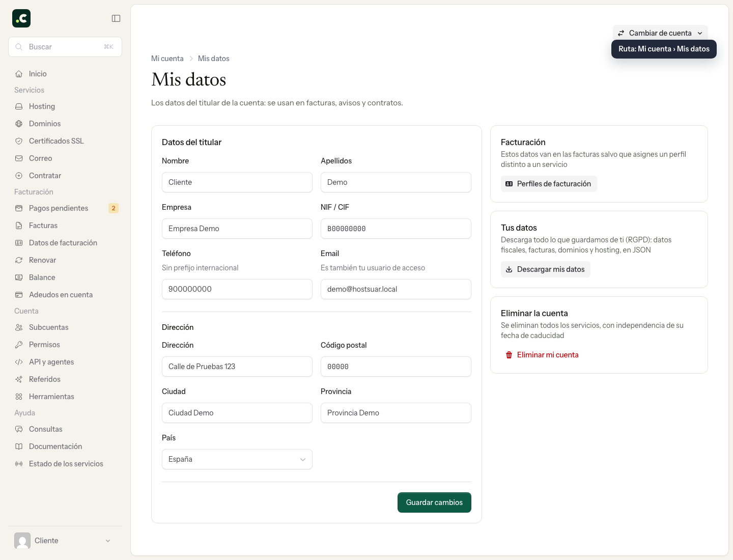733x560 pixels.
Task: Focus the Buscar search field
Action: click(65, 47)
